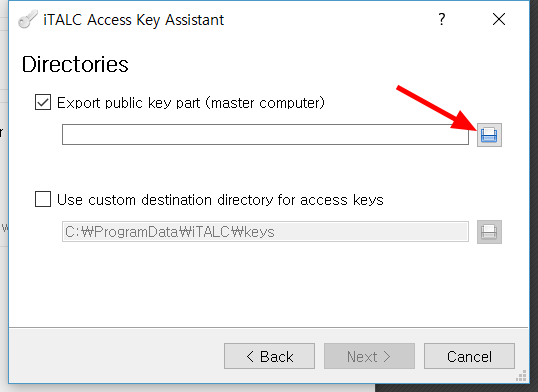The width and height of the screenshot is (538, 392).
Task: Click the disabled browse icon beside keys path
Action: tap(489, 232)
